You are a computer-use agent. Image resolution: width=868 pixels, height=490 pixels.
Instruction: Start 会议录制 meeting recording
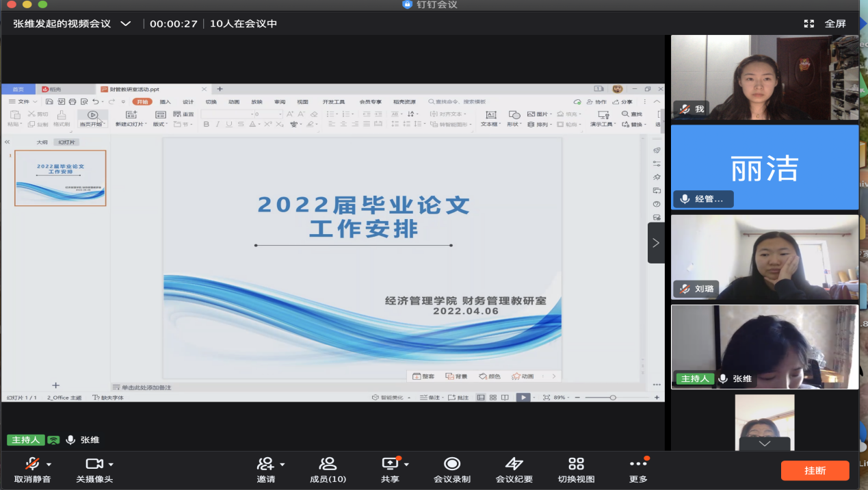coord(452,469)
